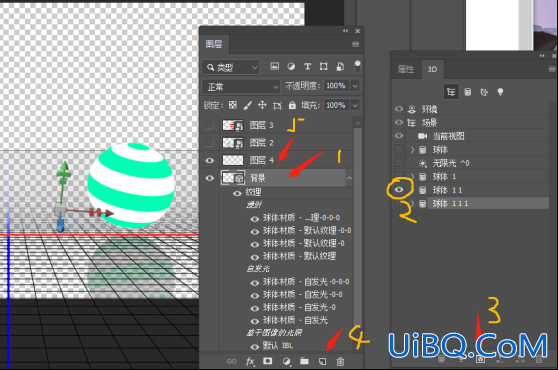Toggle visibility of 纹理 textures group
The height and width of the screenshot is (370, 558).
[x=237, y=193]
